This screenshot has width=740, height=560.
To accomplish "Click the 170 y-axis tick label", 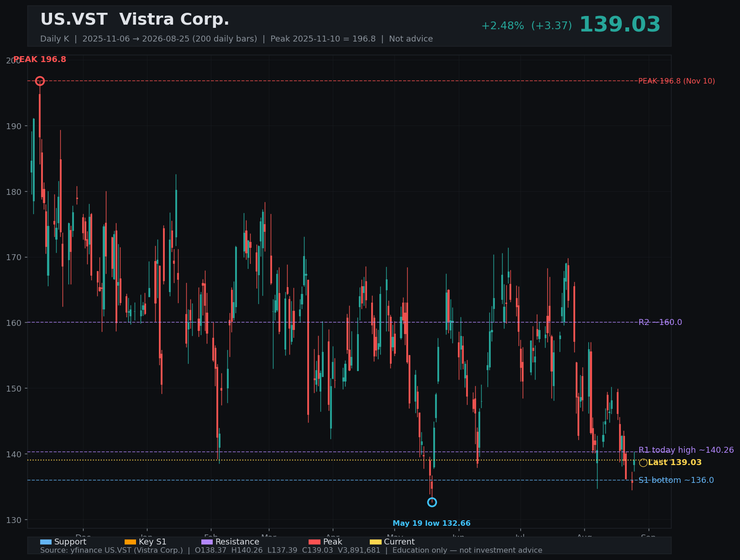I will (14, 257).
